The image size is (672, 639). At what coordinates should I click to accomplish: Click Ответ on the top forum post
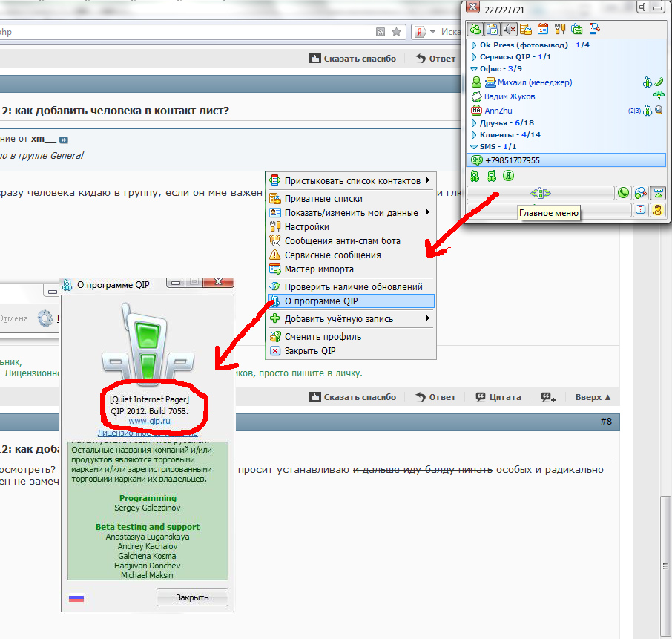[435, 59]
